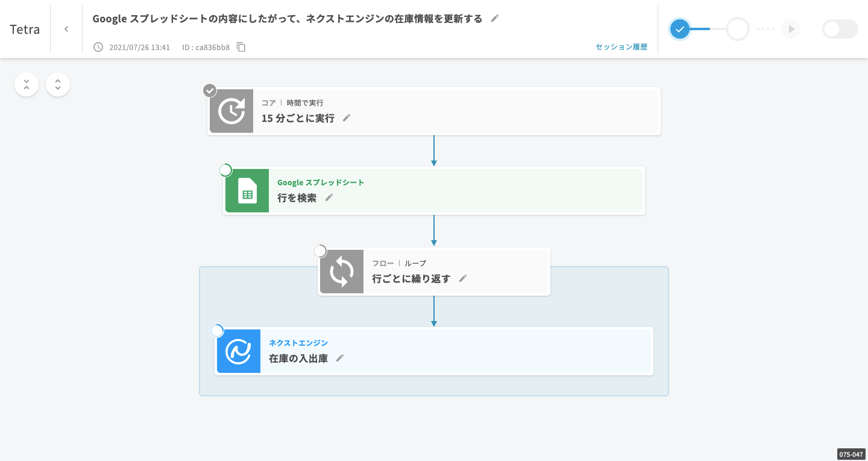Select the フロー | ループ label

(399, 264)
